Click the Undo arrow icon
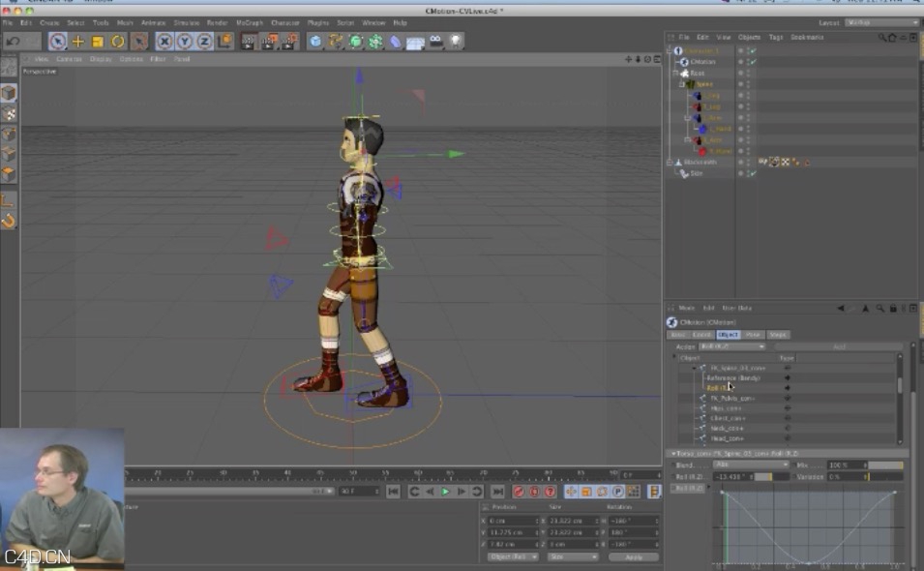 [15, 41]
